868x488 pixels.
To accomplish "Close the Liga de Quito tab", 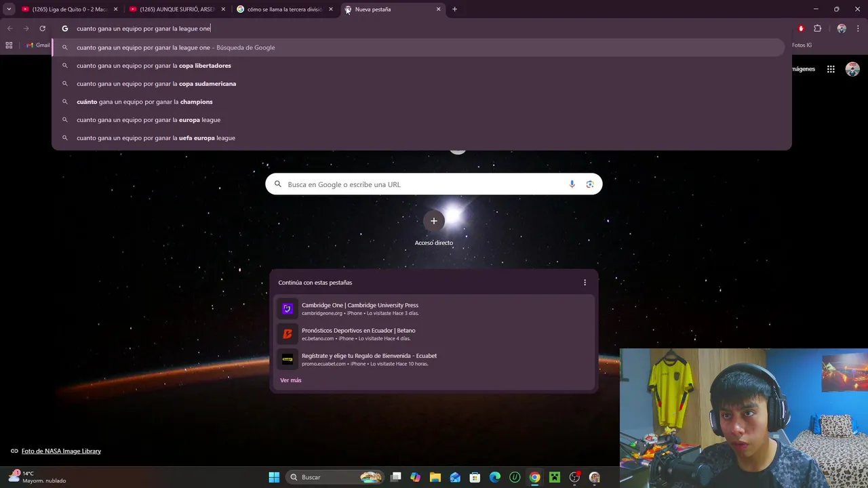I will coord(115,9).
